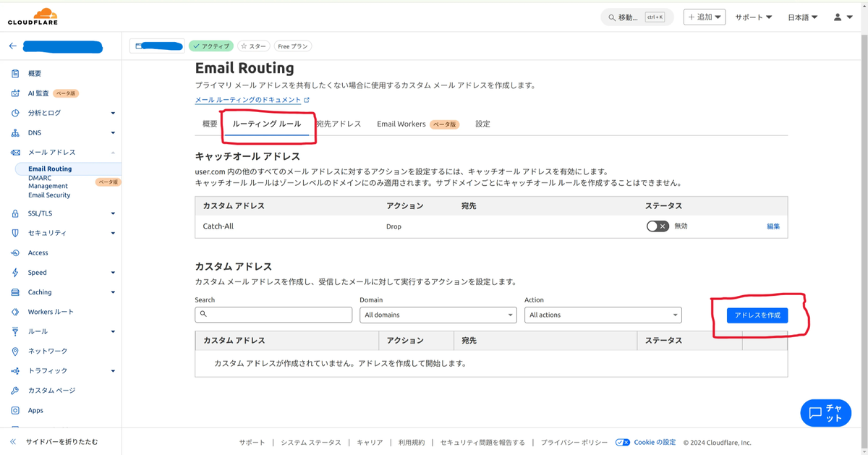Click the Apps sidebar icon

click(x=15, y=410)
